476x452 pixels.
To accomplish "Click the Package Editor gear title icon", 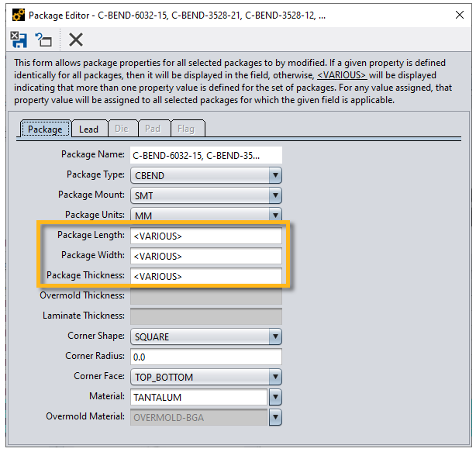I will tap(19, 15).
